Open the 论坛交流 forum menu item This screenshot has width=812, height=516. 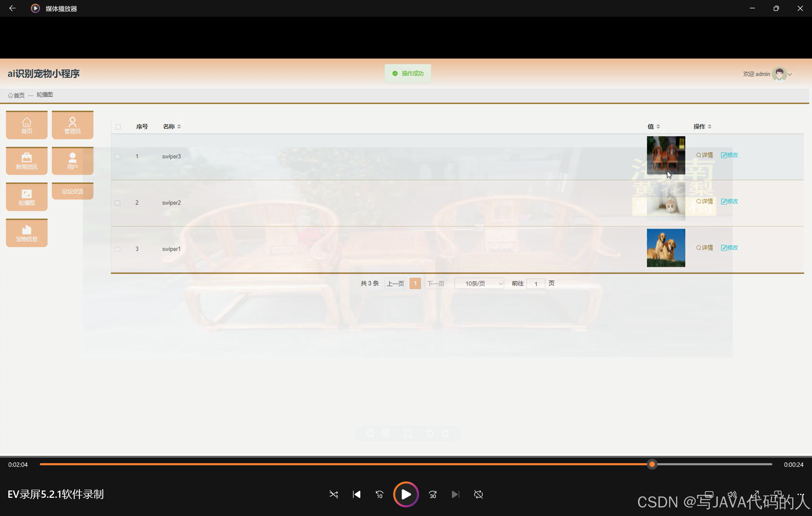point(72,191)
